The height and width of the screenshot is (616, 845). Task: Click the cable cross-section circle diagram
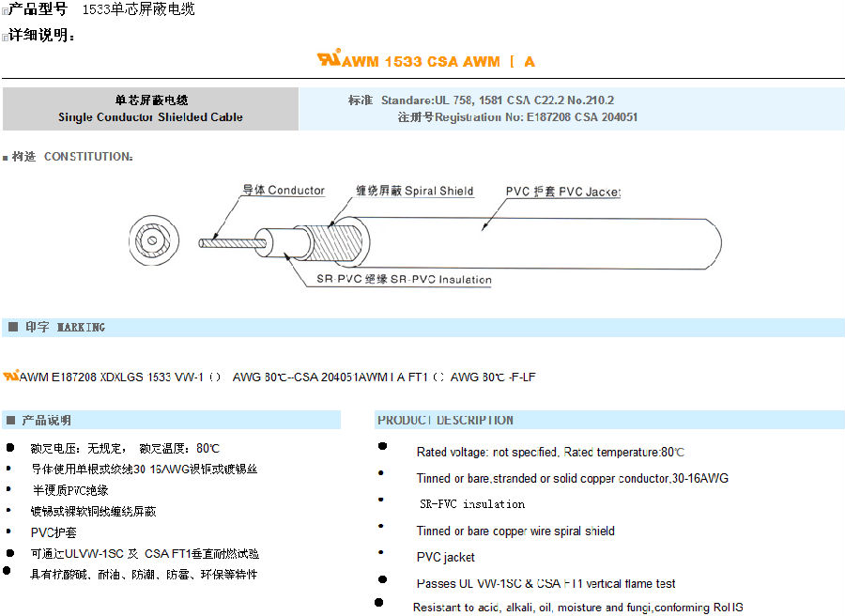click(x=154, y=240)
